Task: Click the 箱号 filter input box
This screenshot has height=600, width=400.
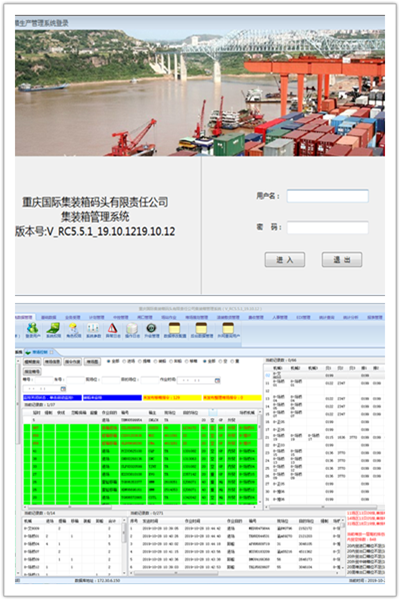Action: [43, 380]
